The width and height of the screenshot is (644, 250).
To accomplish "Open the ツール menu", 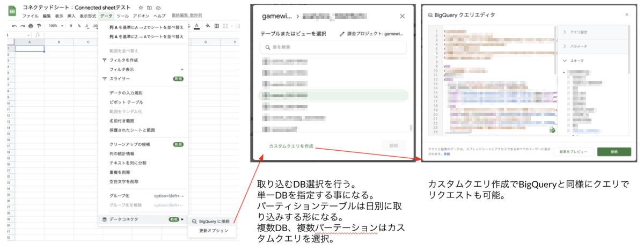I will 122,16.
